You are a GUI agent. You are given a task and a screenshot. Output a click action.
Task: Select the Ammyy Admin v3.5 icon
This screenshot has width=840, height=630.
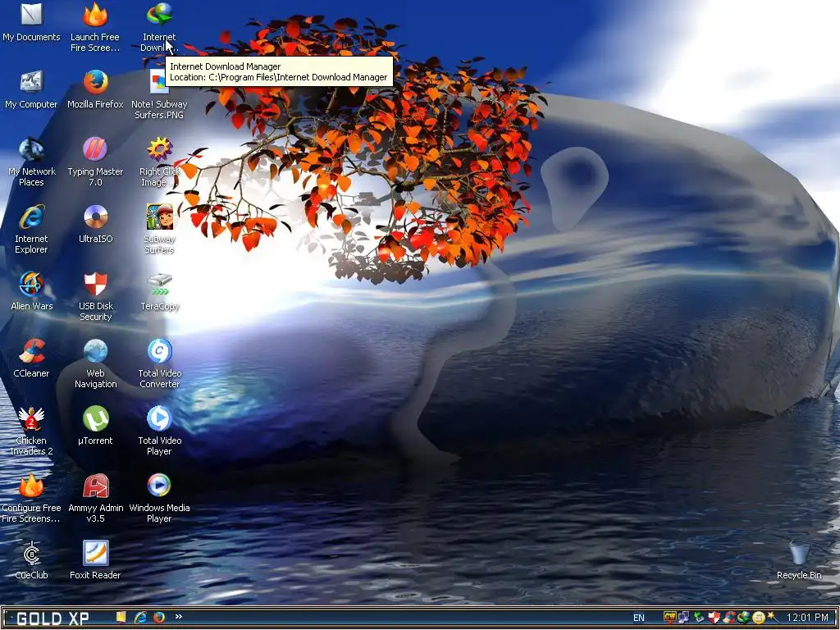95,498
